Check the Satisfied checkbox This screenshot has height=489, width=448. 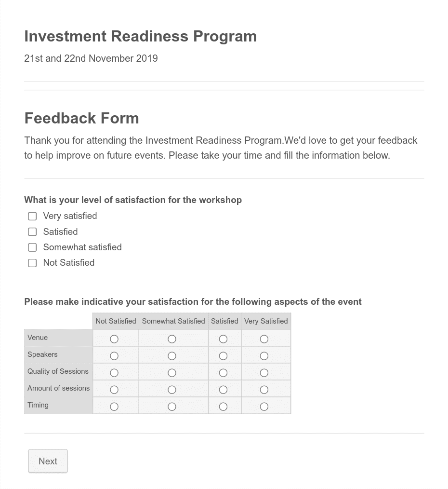32,232
